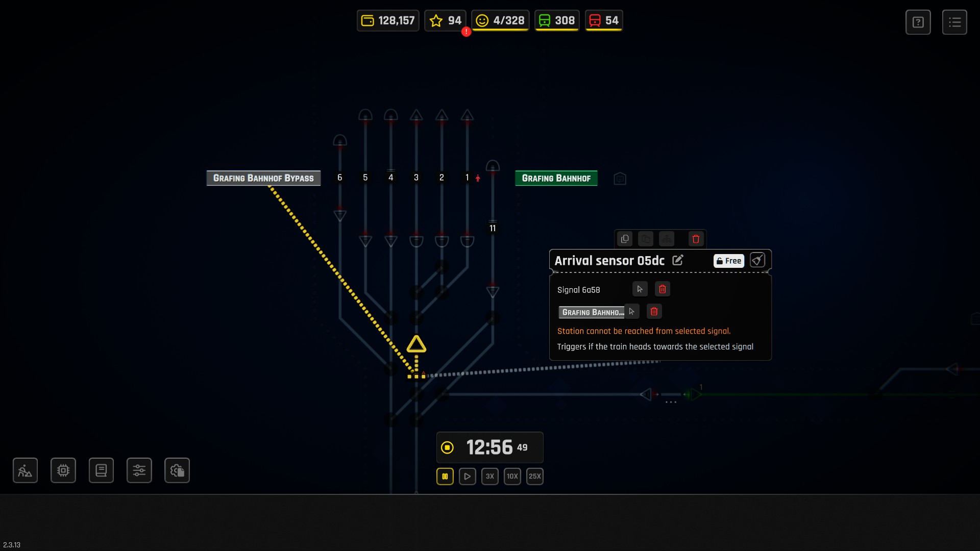Open the sliders settings panel
The height and width of the screenshot is (551, 980).
(139, 470)
